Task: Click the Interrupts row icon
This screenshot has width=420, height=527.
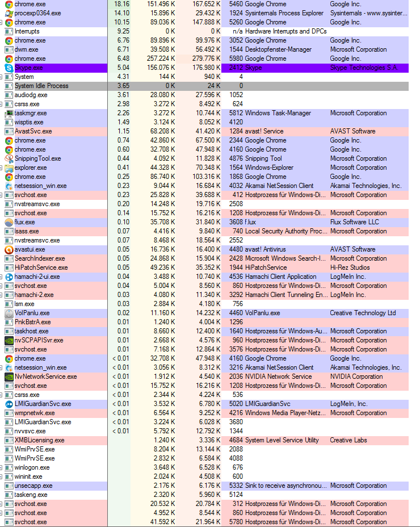Action: coord(9,31)
